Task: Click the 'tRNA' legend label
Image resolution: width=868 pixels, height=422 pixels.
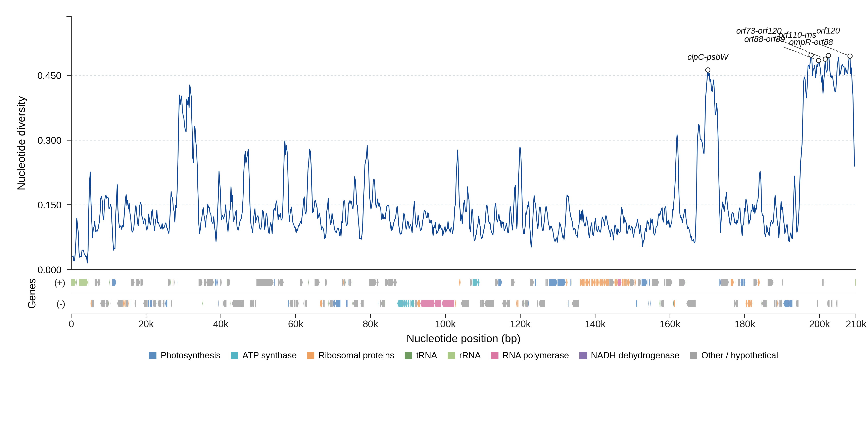Action: pos(427,355)
